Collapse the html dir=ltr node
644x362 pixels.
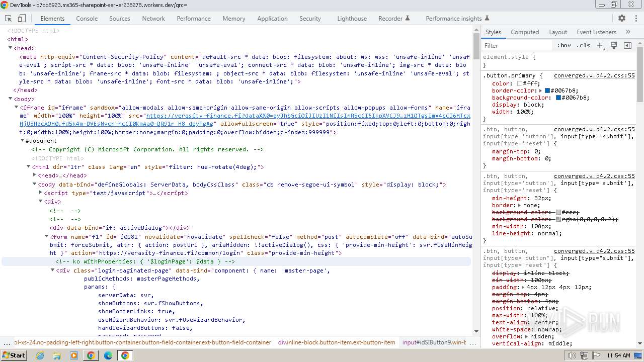(x=28, y=166)
